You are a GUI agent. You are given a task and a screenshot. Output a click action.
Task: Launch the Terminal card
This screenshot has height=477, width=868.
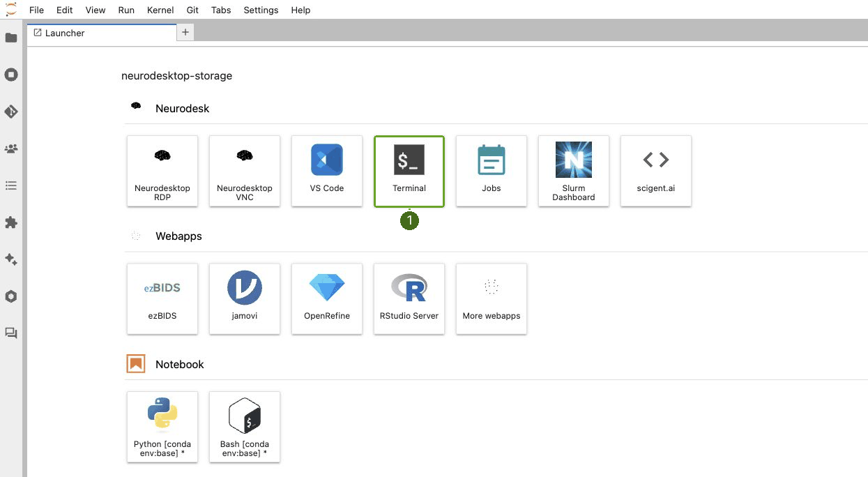tap(409, 171)
